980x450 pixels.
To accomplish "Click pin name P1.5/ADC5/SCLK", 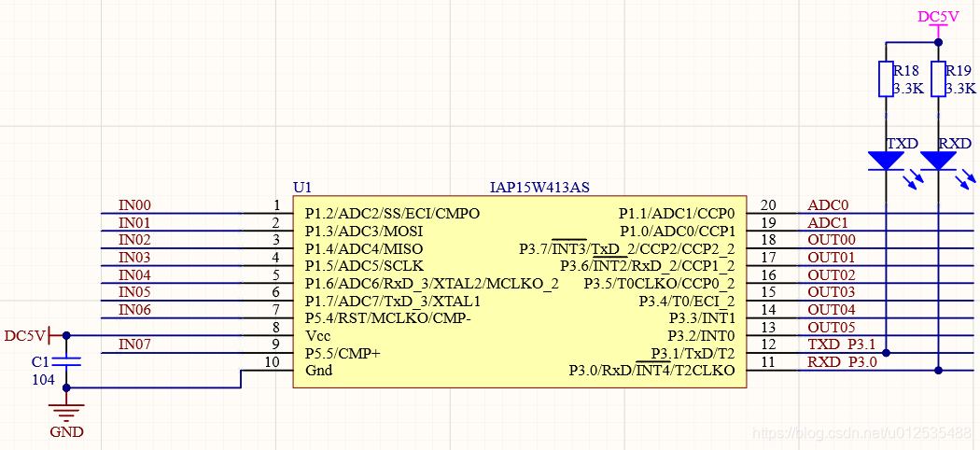I will (364, 266).
